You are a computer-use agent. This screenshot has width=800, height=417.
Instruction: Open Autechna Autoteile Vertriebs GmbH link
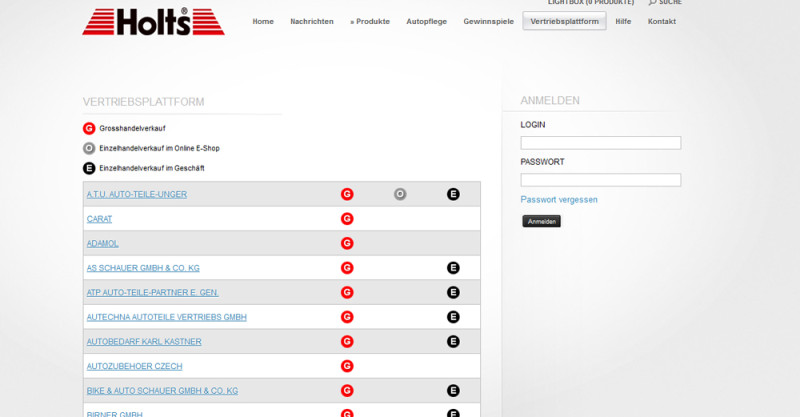[x=166, y=317]
